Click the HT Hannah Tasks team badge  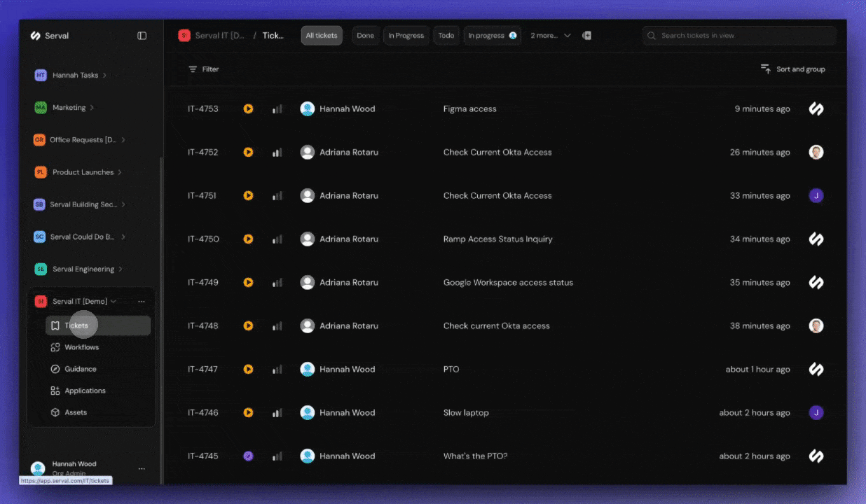[41, 76]
